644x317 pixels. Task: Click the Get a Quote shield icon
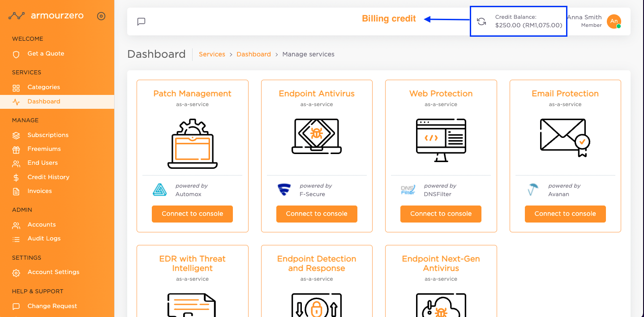[16, 54]
